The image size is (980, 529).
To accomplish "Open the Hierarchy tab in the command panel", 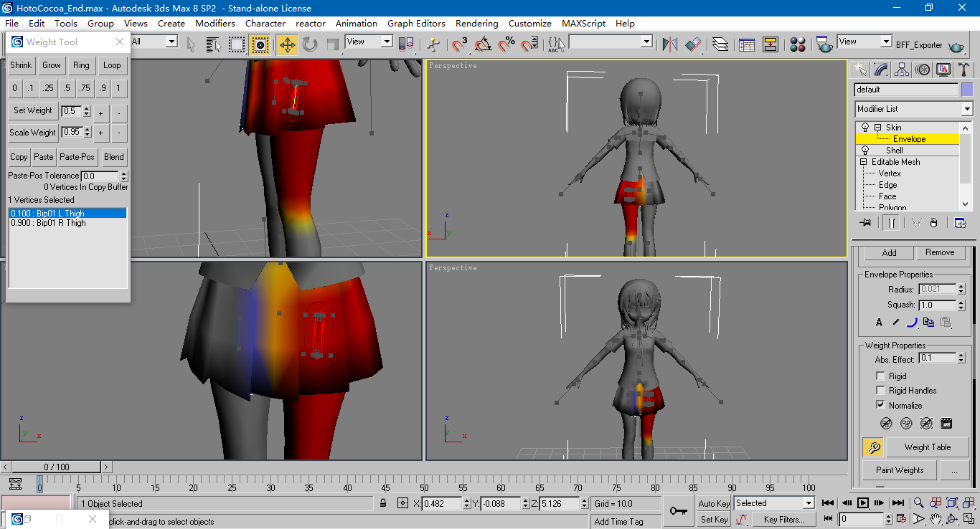I will (x=902, y=70).
